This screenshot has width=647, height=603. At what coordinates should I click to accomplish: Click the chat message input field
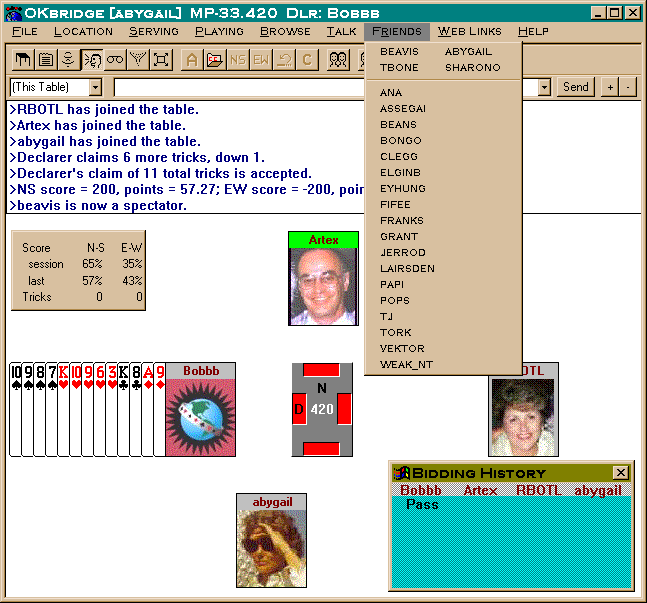(239, 87)
